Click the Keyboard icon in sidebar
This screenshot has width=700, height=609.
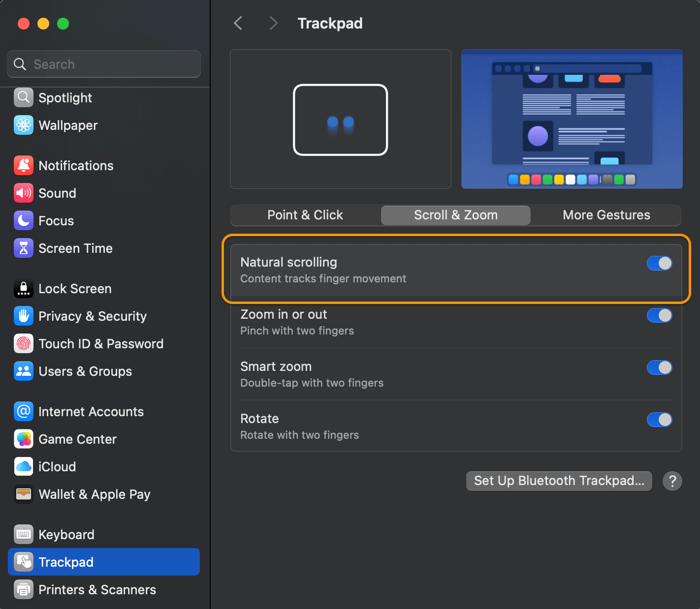pos(23,534)
